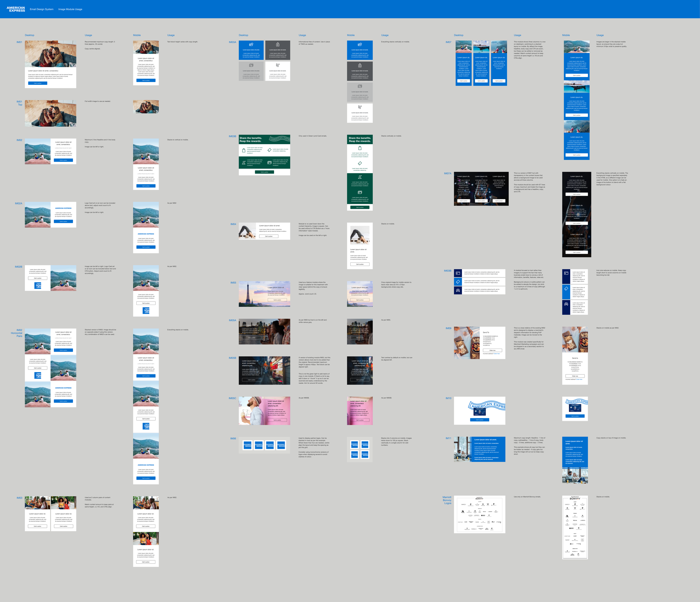Screen dimensions: 700x602
Task: Click Order now button in IM09 mobile
Action: click(x=575, y=376)
